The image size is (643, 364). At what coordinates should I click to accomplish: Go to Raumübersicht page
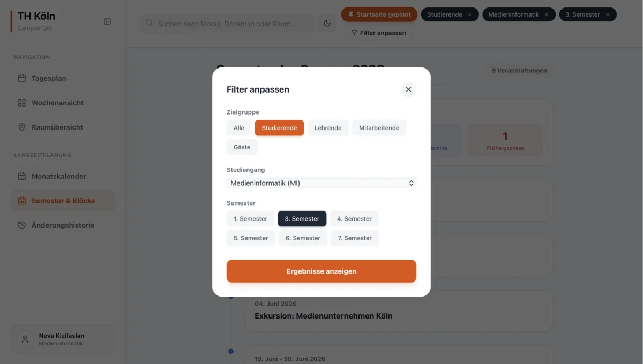coord(57,127)
